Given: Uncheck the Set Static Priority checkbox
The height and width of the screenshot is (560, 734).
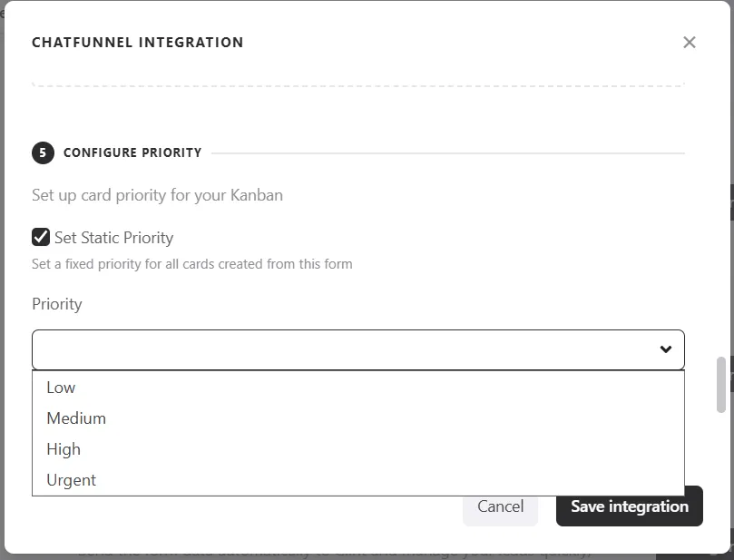Looking at the screenshot, I should click(41, 237).
